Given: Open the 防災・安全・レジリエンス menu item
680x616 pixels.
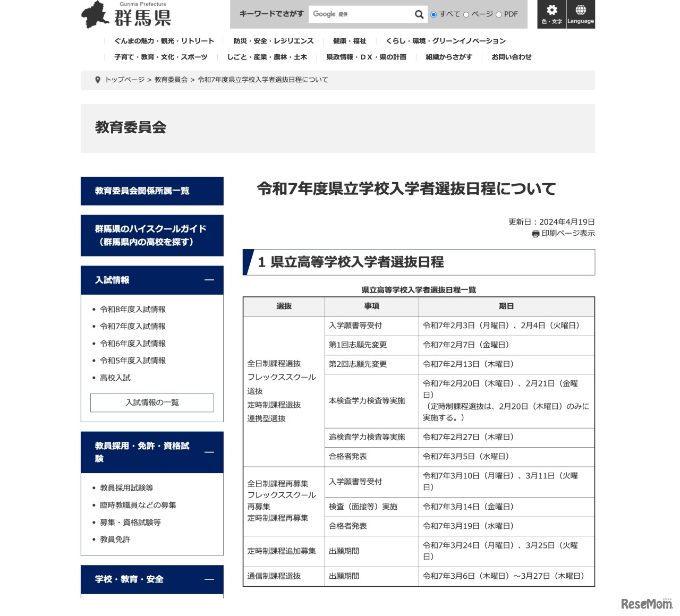Looking at the screenshot, I should click(x=273, y=41).
